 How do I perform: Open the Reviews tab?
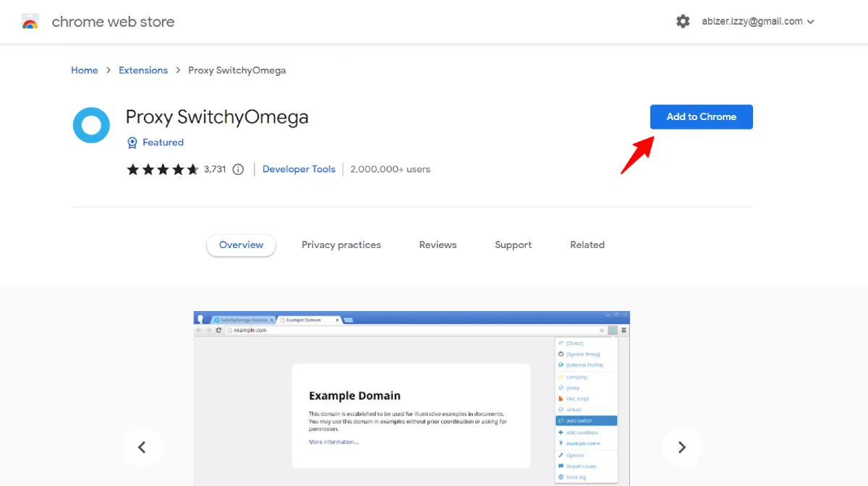click(x=438, y=245)
